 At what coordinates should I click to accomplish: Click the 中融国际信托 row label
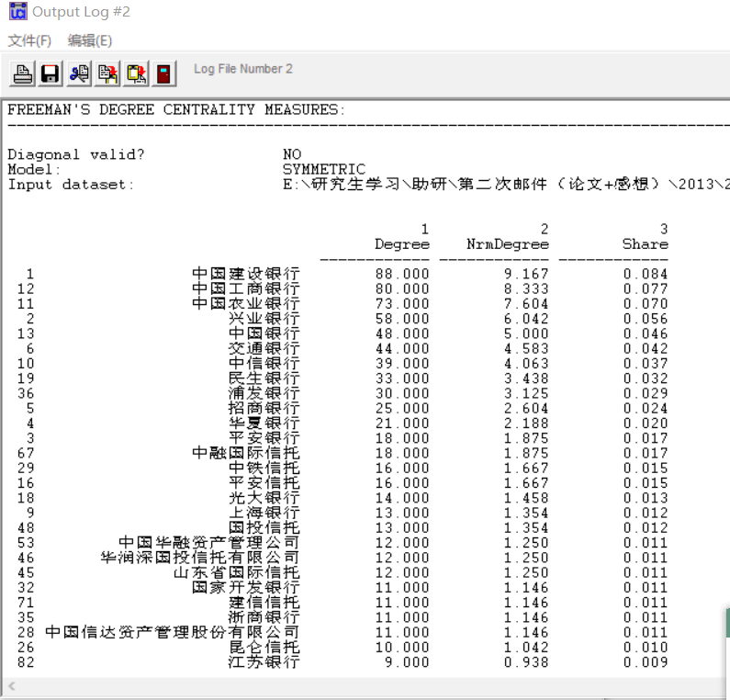(246, 453)
